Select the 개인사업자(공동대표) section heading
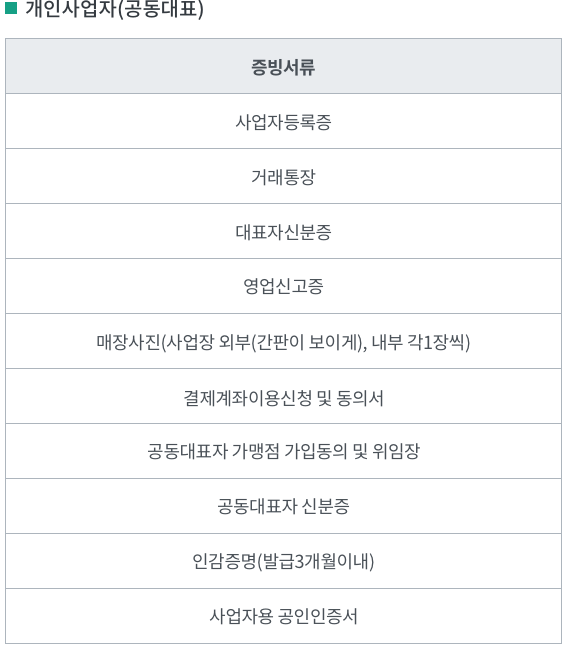562x649 pixels. (115, 8)
